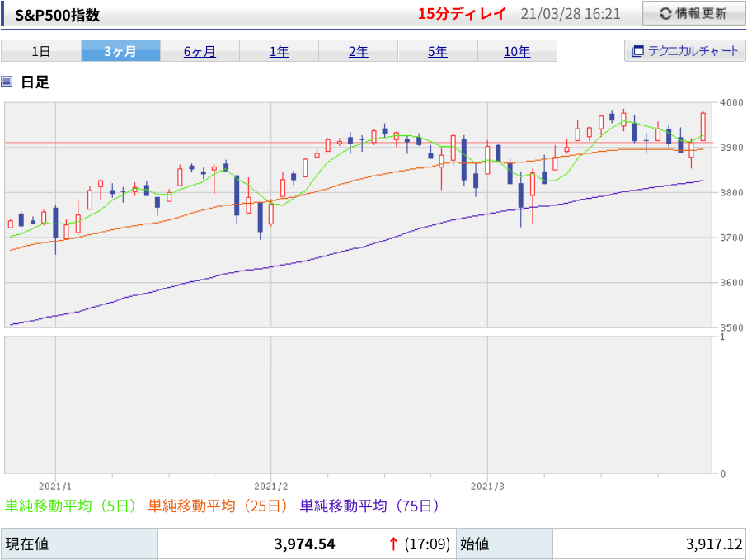Image resolution: width=747 pixels, height=560 pixels.
Task: Click the opening value 3,917.12
Action: coord(714,544)
